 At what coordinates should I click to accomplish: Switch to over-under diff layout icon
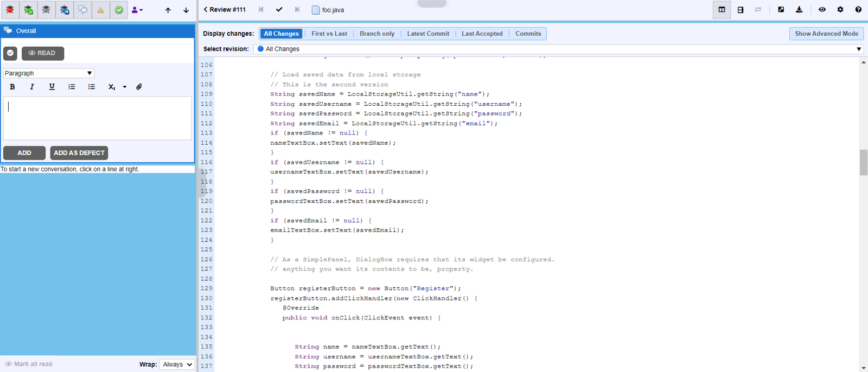point(740,10)
